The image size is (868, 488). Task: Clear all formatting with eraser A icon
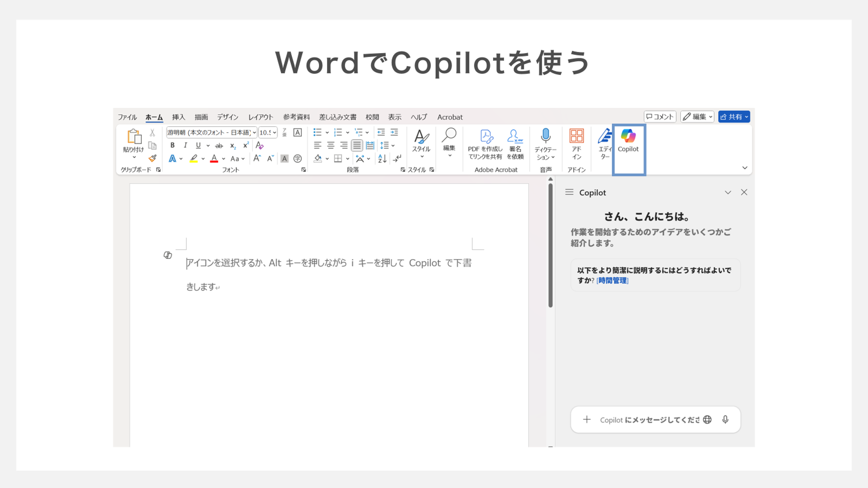click(x=260, y=146)
